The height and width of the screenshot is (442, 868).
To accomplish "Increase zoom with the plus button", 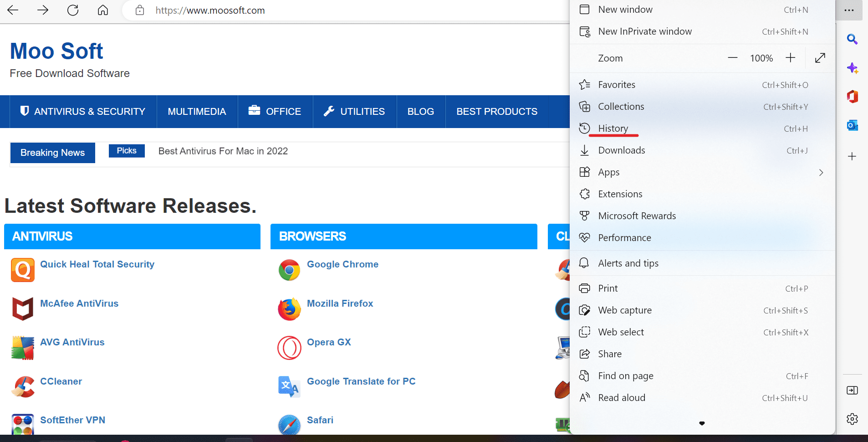I will click(791, 58).
